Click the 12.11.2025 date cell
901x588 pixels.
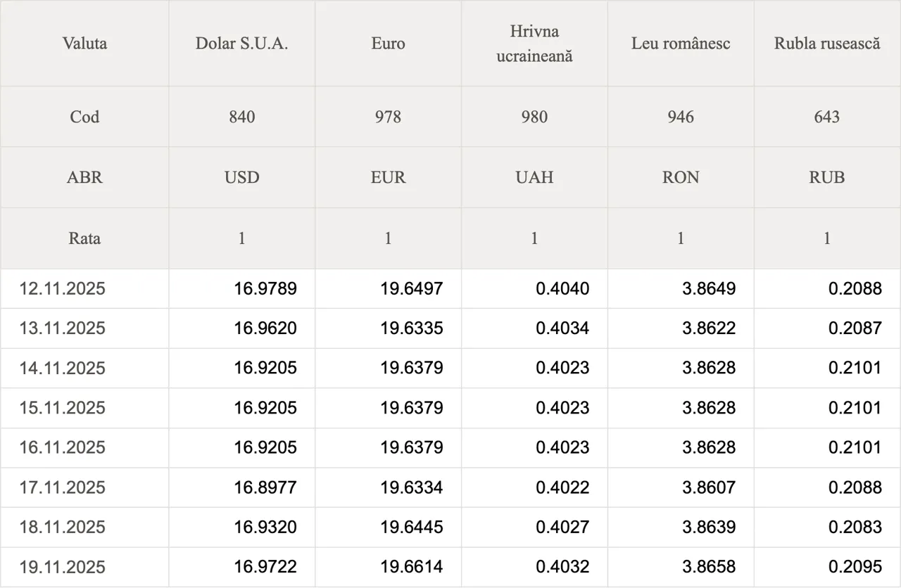(63, 288)
